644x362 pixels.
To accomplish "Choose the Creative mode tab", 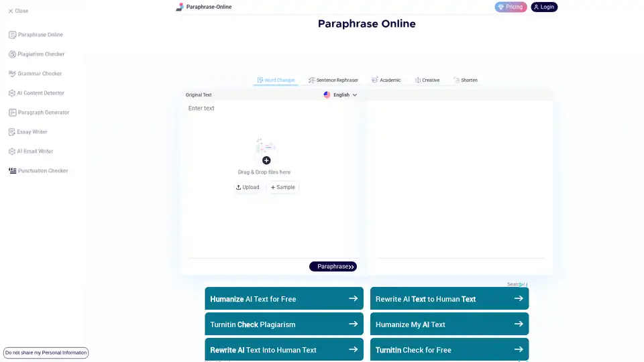I will (427, 80).
